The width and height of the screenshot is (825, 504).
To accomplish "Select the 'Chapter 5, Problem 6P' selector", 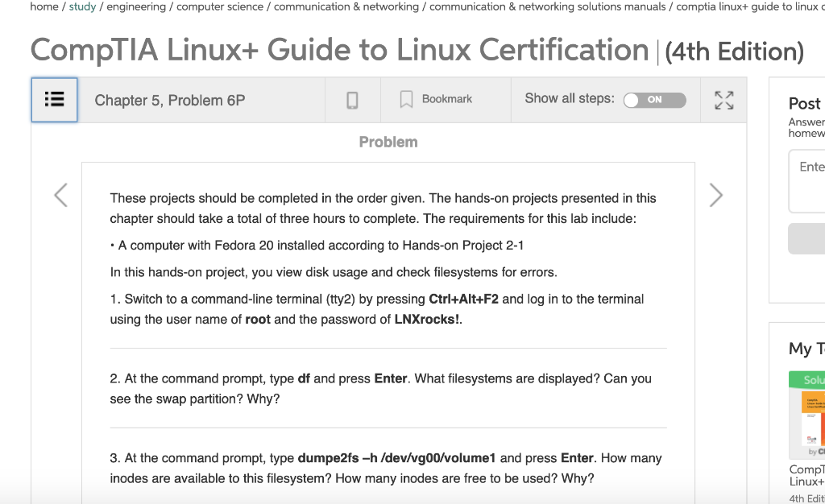I will [x=170, y=101].
